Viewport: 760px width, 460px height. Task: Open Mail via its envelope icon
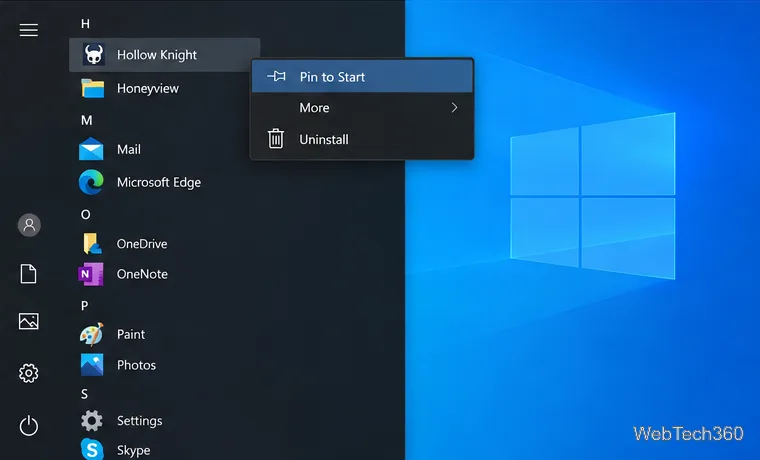(91, 149)
